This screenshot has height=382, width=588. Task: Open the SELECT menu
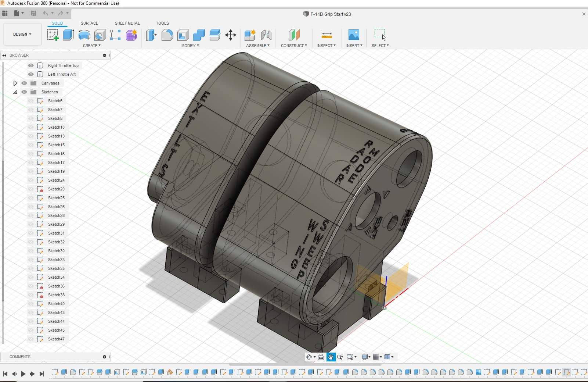click(380, 46)
